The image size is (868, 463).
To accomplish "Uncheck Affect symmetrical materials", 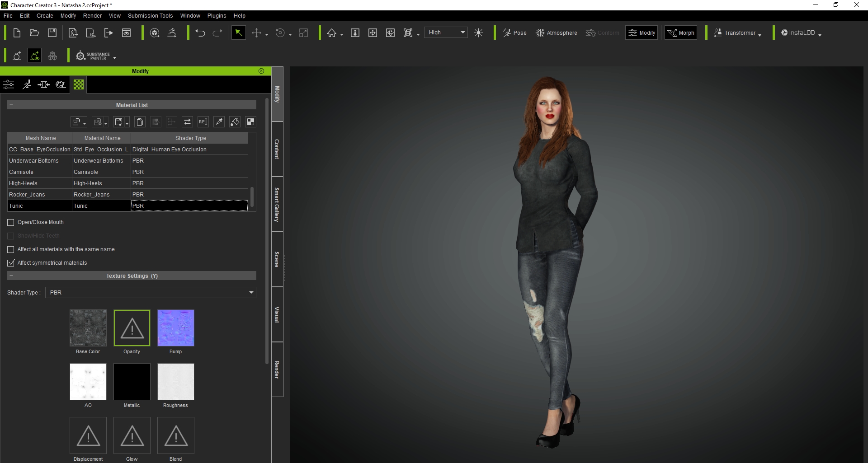I will (11, 263).
